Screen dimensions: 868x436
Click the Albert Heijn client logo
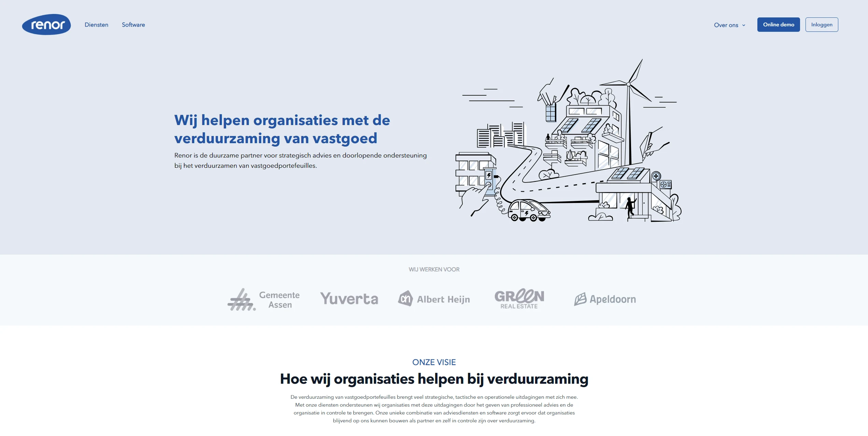pos(435,298)
